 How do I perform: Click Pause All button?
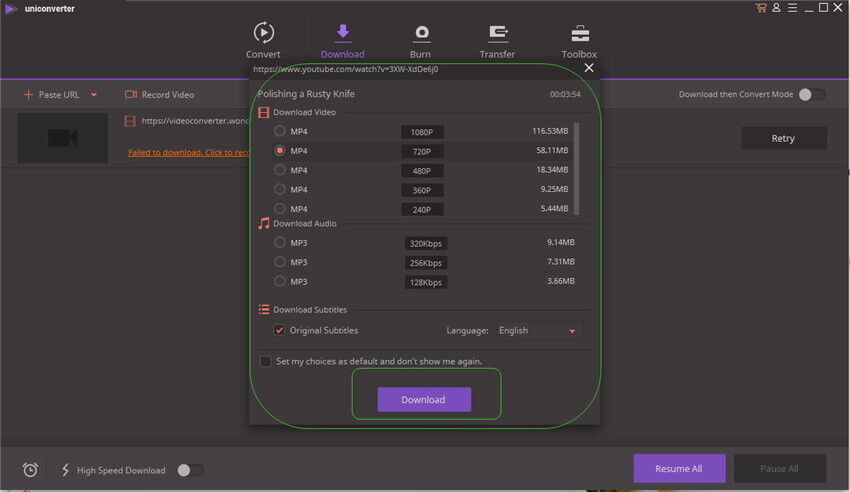coord(780,468)
